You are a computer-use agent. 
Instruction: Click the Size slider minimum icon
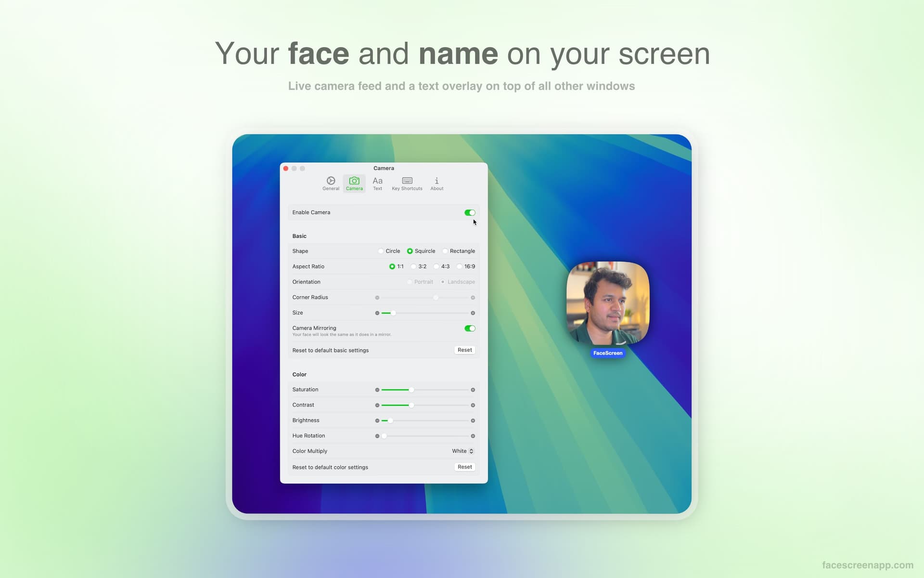click(x=377, y=313)
